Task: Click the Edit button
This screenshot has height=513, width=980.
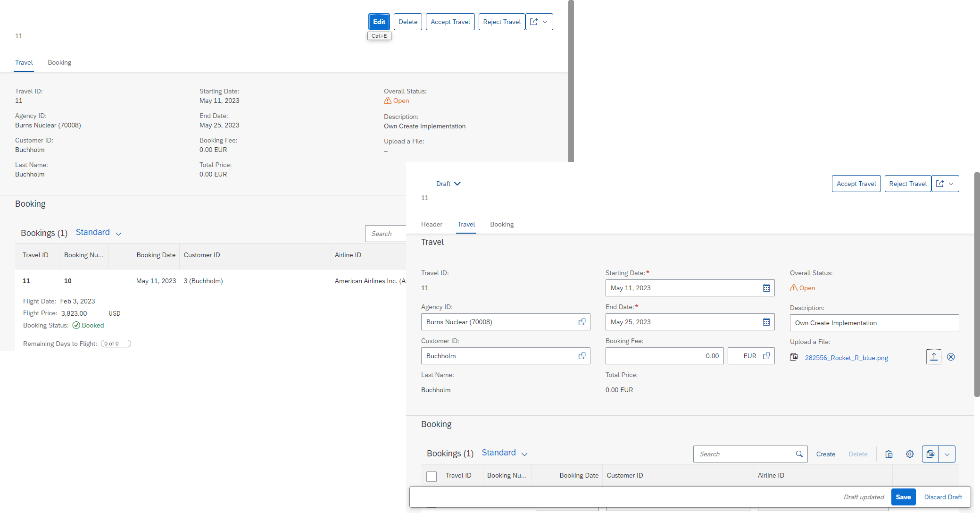Action: pos(379,22)
